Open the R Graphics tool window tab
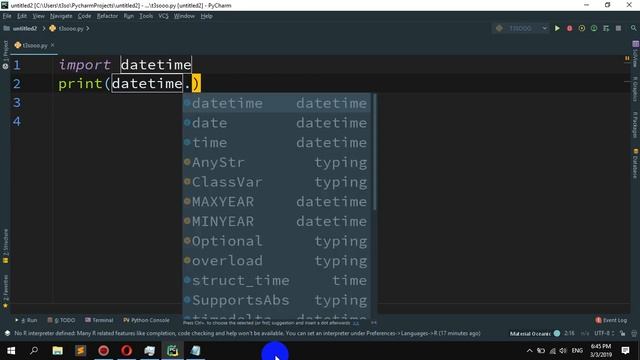The image size is (640, 360). [x=635, y=89]
